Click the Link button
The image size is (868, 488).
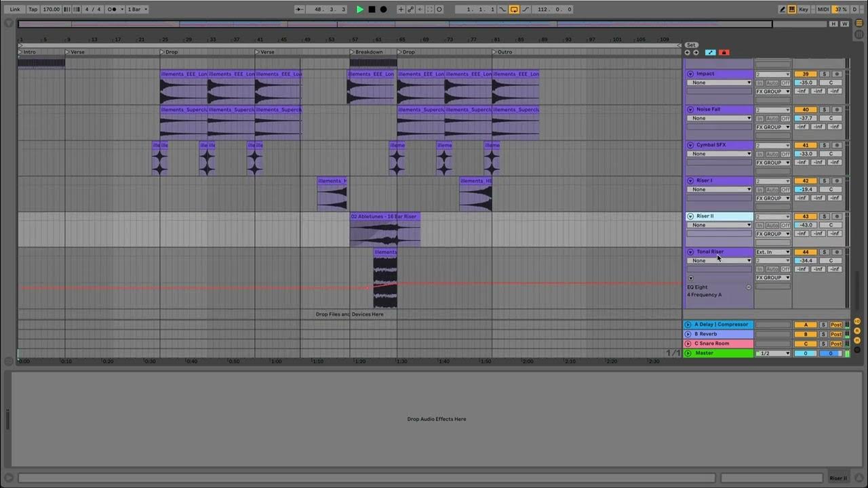pyautogui.click(x=15, y=9)
